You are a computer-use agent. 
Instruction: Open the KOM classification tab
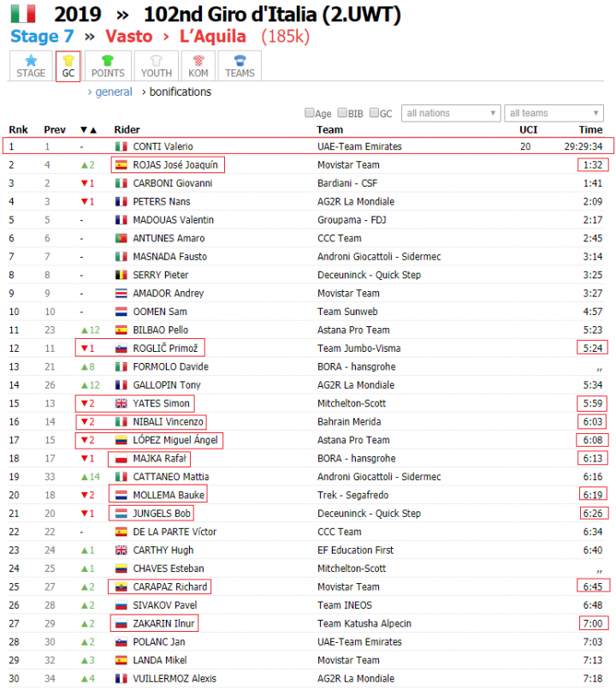(198, 66)
